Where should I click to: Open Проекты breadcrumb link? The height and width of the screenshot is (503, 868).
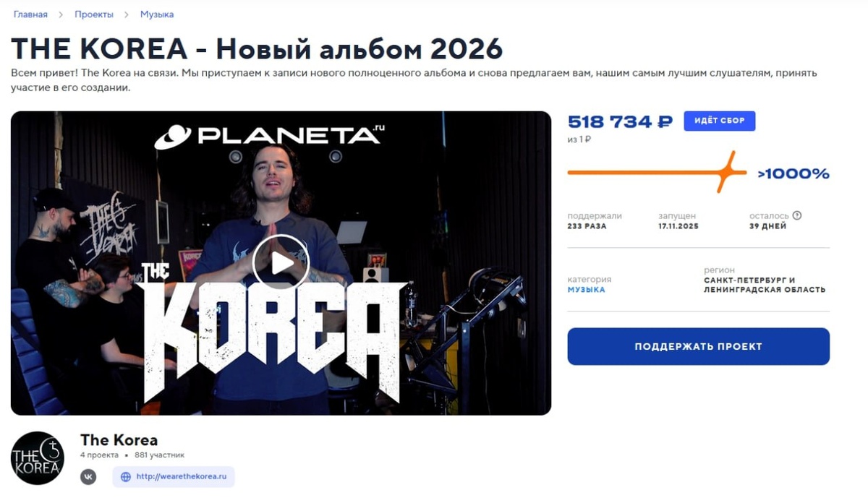click(94, 14)
